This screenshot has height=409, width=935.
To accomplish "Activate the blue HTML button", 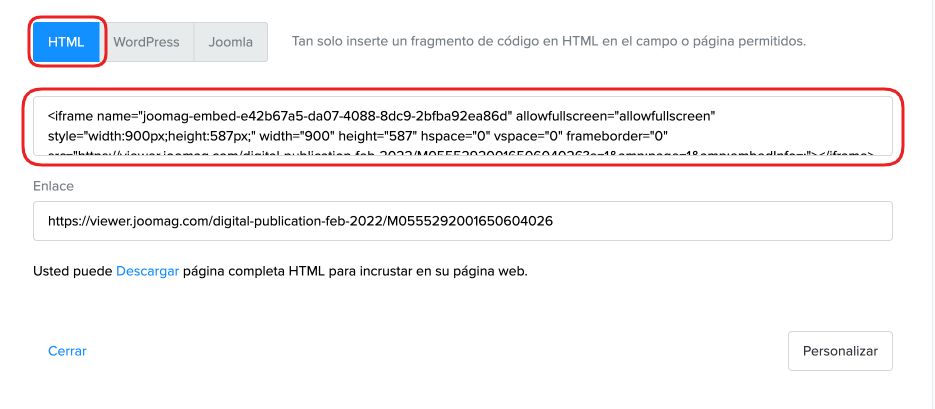I will point(66,42).
